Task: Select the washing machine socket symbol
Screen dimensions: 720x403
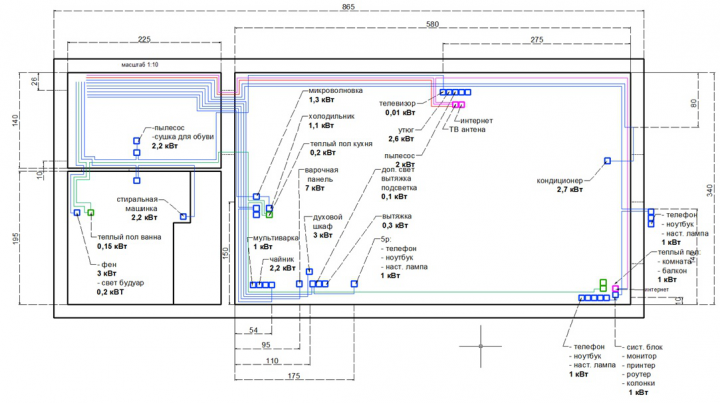Action: [183, 216]
